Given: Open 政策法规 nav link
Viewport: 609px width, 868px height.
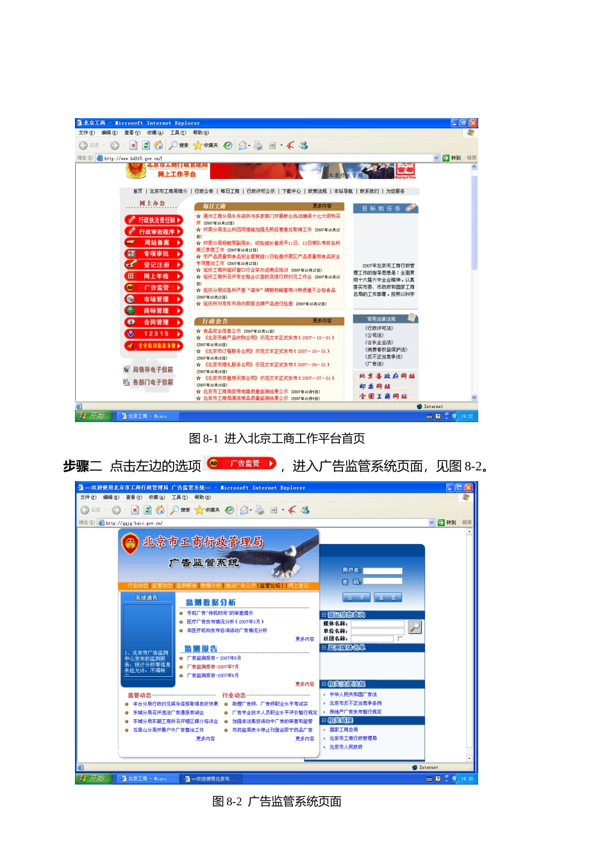Looking at the screenshot, I should tap(317, 191).
